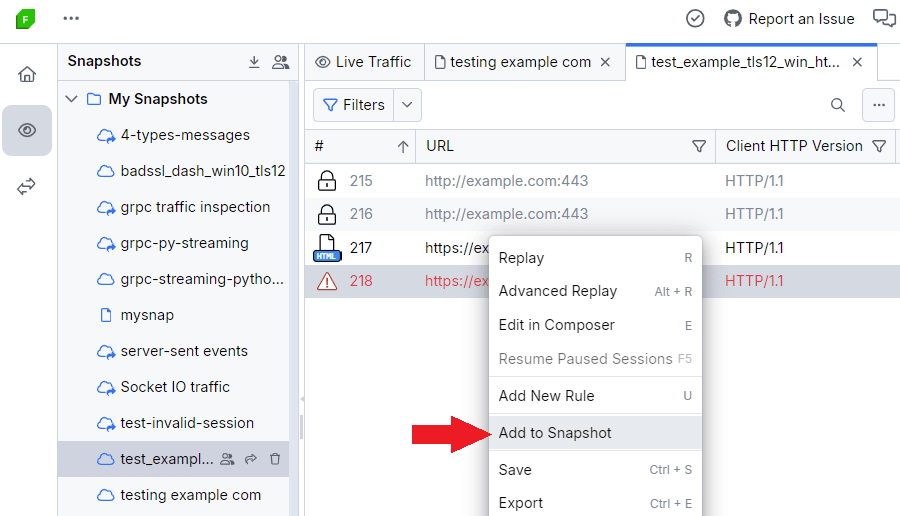Choose Add to Snapshot from the context menu
The width and height of the screenshot is (900, 516).
point(595,433)
